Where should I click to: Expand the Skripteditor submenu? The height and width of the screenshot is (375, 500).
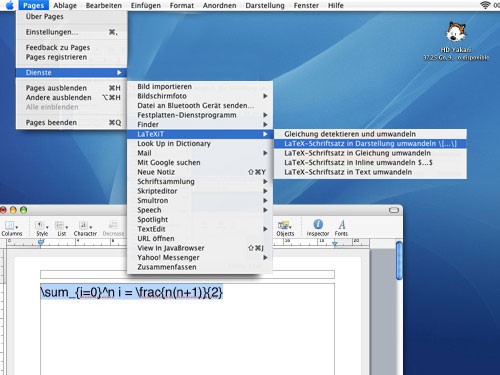[x=200, y=191]
